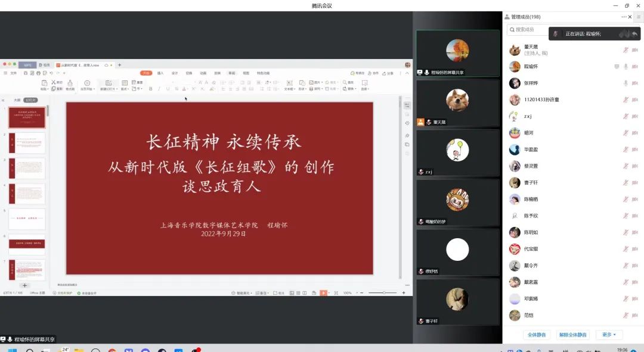The height and width of the screenshot is (352, 644).
Task: Click the 解除全体静音 unmute-all button
Action: click(572, 335)
